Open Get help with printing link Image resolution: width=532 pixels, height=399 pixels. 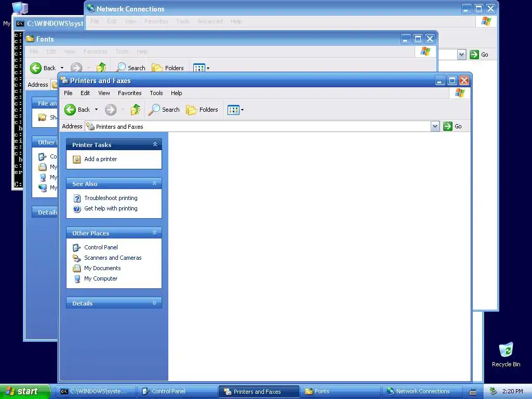tap(111, 208)
